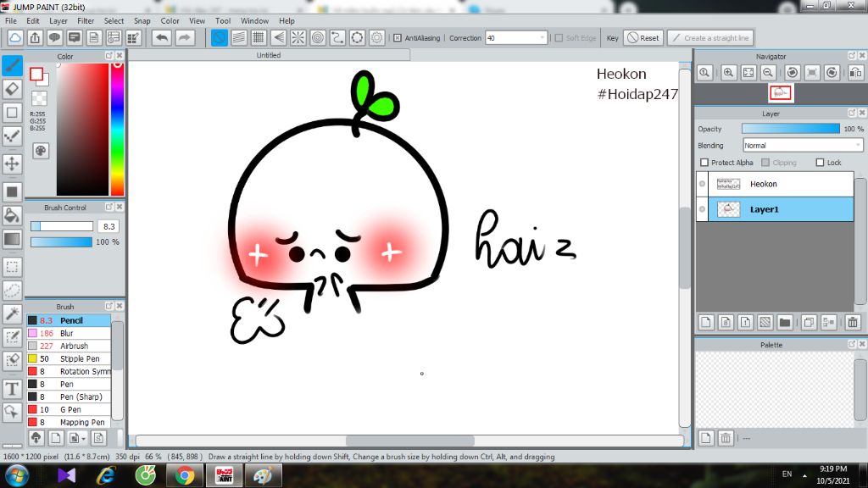Undock the Palette panel
Viewport: 868px width, 488px height.
click(x=851, y=344)
